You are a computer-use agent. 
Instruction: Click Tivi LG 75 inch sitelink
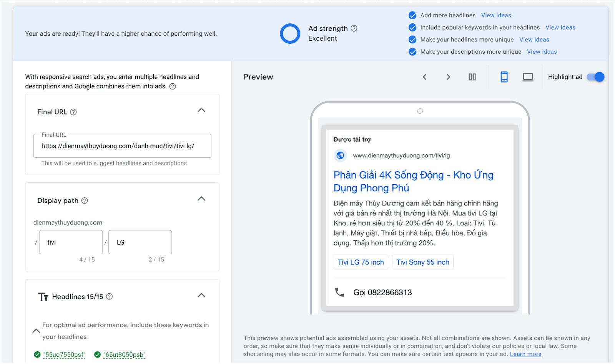point(361,262)
